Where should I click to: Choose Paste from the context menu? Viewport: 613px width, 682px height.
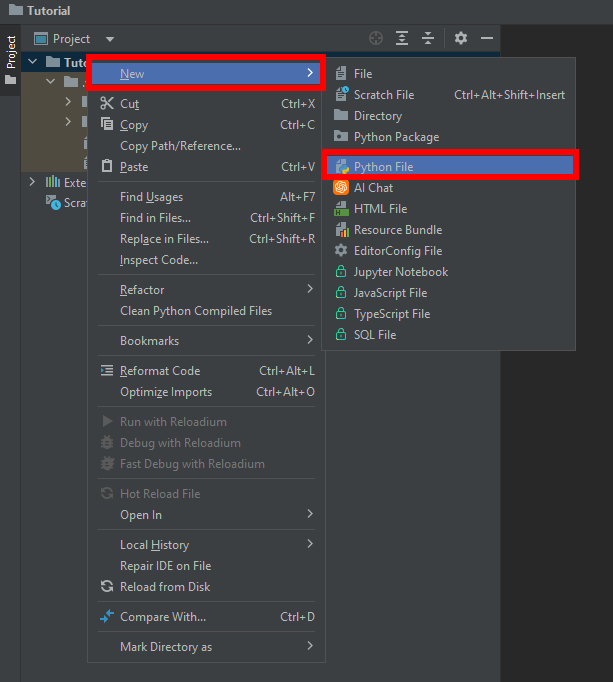tap(206, 167)
